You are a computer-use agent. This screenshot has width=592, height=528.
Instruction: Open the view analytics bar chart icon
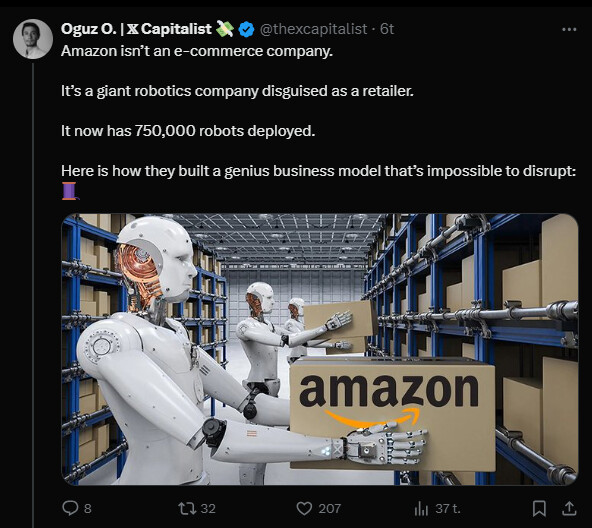coord(421,508)
